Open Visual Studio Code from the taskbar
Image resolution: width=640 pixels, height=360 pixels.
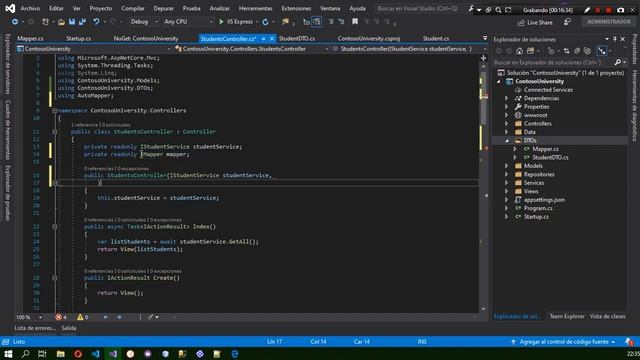96,354
